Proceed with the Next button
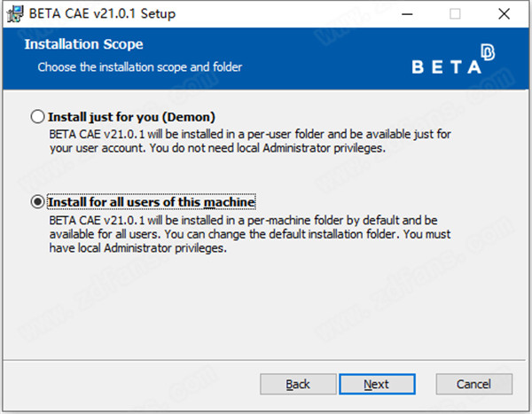 [377, 384]
